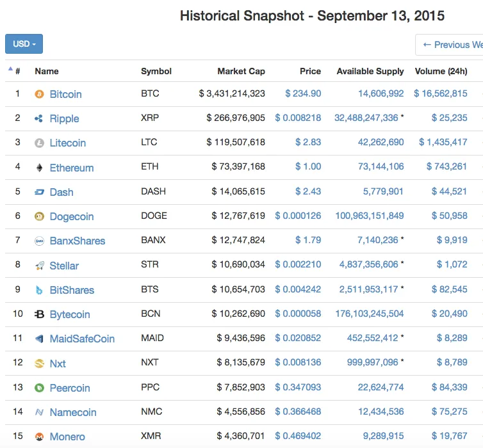Click the Dogecoin logo icon
This screenshot has height=448, width=483.
pos(39,216)
